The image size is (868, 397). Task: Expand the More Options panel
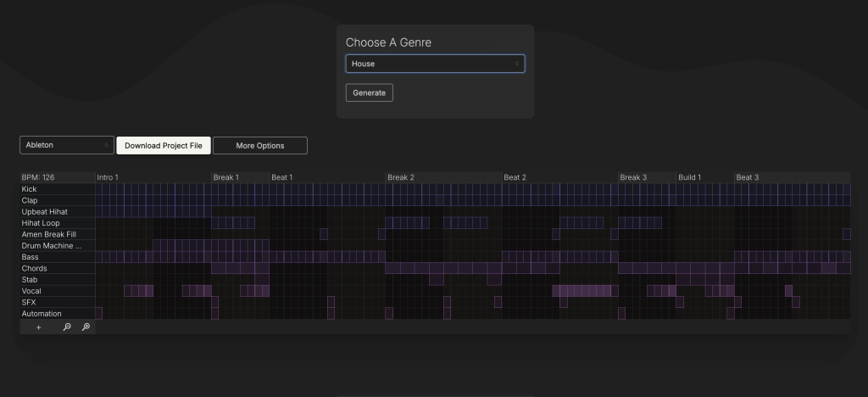tap(259, 146)
